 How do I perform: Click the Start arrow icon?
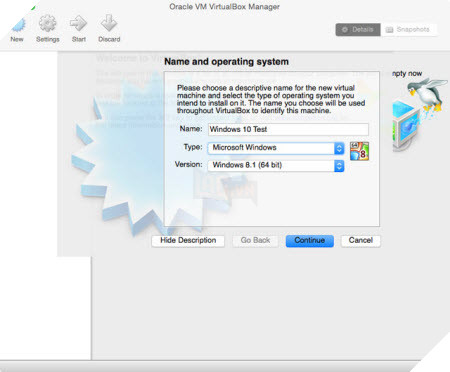pyautogui.click(x=79, y=24)
